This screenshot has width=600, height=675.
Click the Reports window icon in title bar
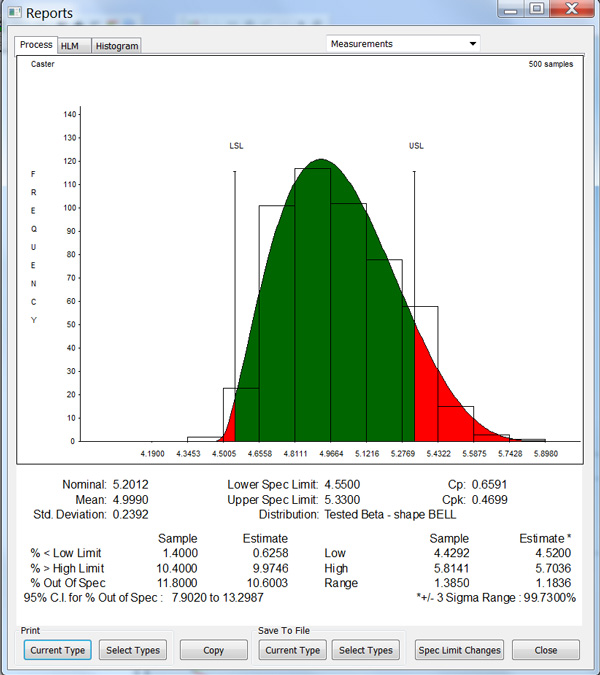[13, 13]
